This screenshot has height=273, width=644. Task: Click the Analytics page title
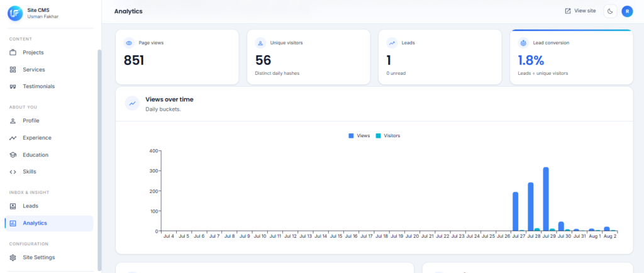(x=128, y=11)
